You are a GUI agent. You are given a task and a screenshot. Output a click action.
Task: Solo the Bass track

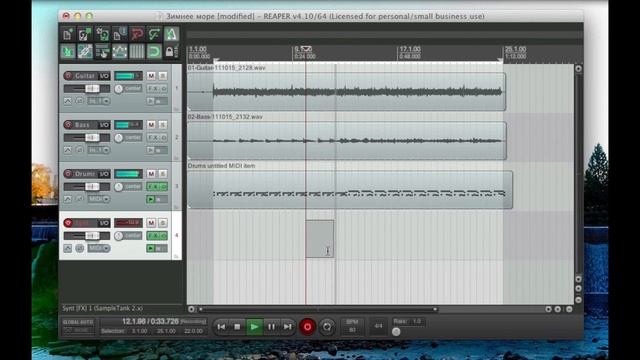[163, 125]
